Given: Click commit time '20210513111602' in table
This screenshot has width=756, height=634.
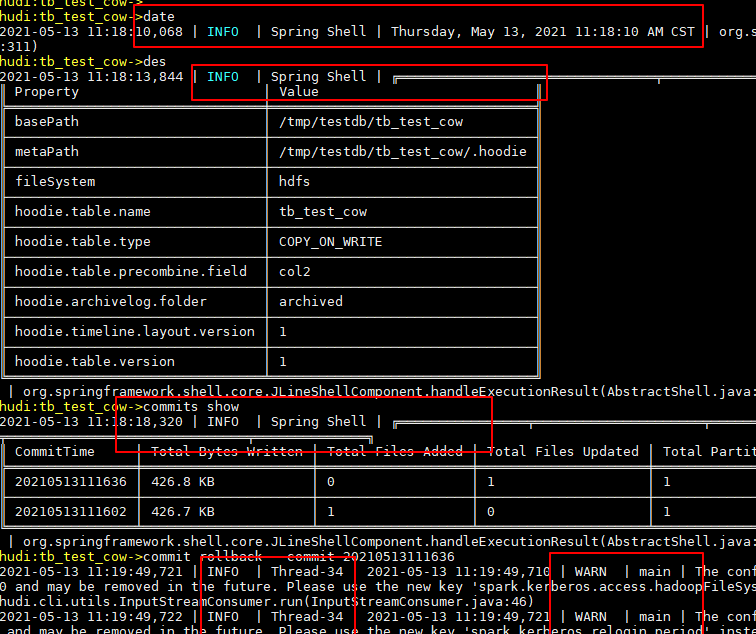Looking at the screenshot, I should (70, 512).
